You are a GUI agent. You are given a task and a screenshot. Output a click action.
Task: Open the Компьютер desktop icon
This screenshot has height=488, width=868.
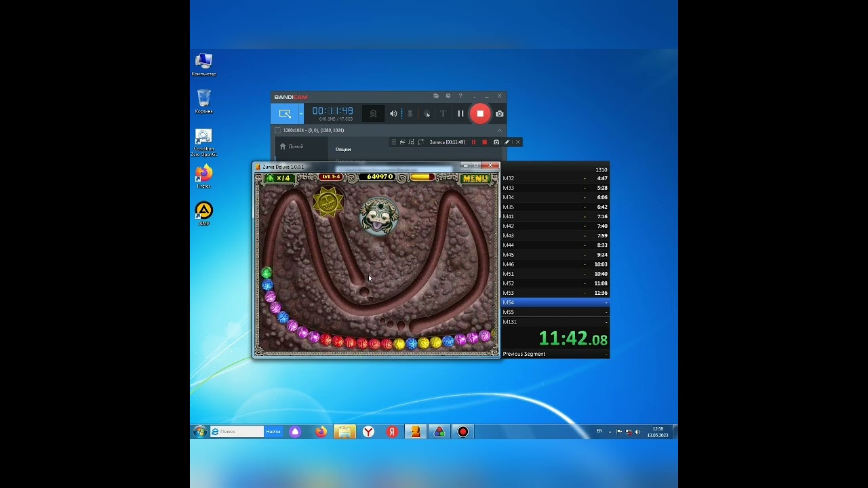tap(203, 64)
